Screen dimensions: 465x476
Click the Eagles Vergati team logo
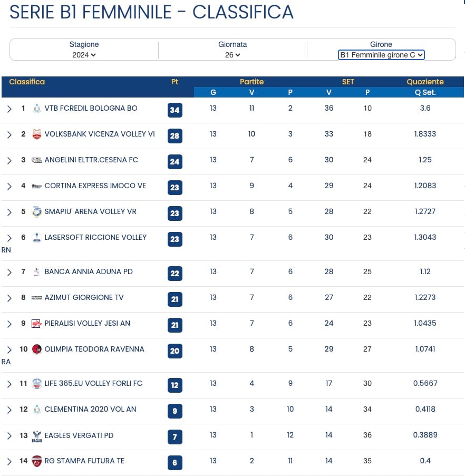37,436
